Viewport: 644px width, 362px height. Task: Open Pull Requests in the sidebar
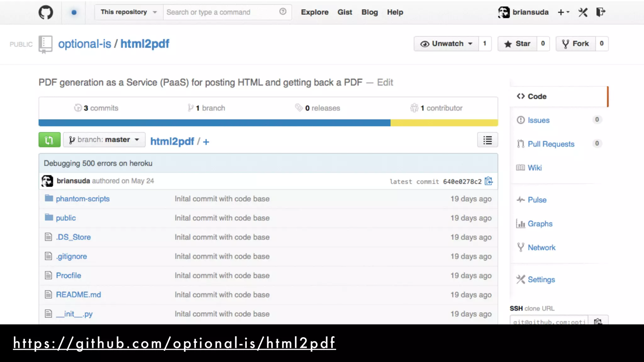[x=551, y=144]
